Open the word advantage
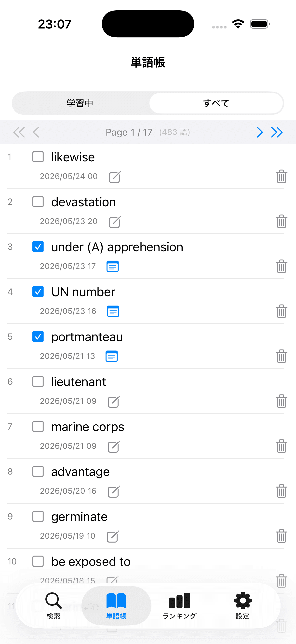 (x=81, y=472)
